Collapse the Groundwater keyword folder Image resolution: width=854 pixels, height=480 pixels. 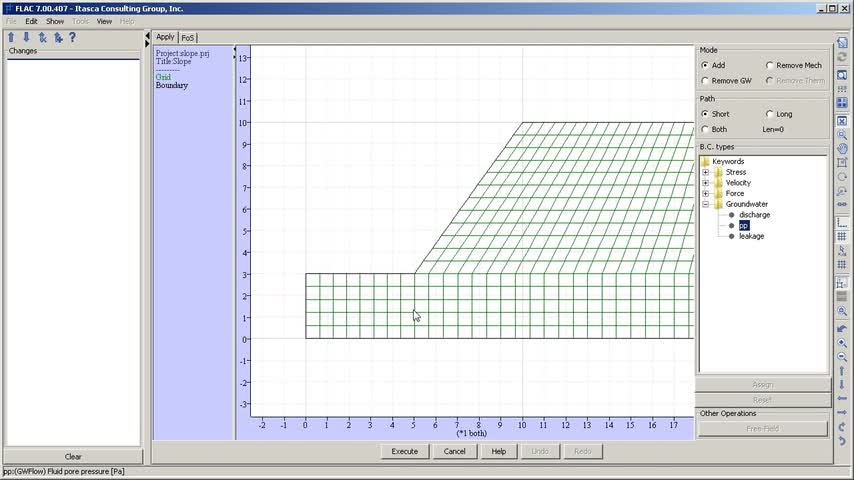click(705, 204)
